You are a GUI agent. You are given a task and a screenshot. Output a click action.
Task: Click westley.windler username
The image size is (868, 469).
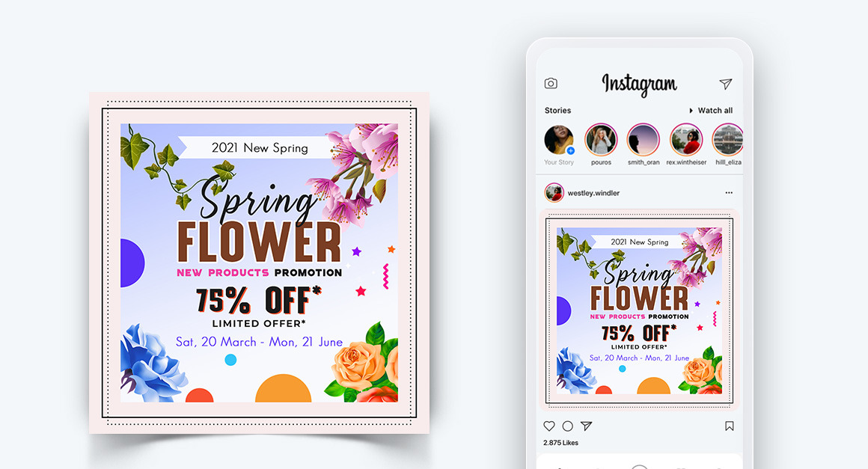tap(593, 193)
